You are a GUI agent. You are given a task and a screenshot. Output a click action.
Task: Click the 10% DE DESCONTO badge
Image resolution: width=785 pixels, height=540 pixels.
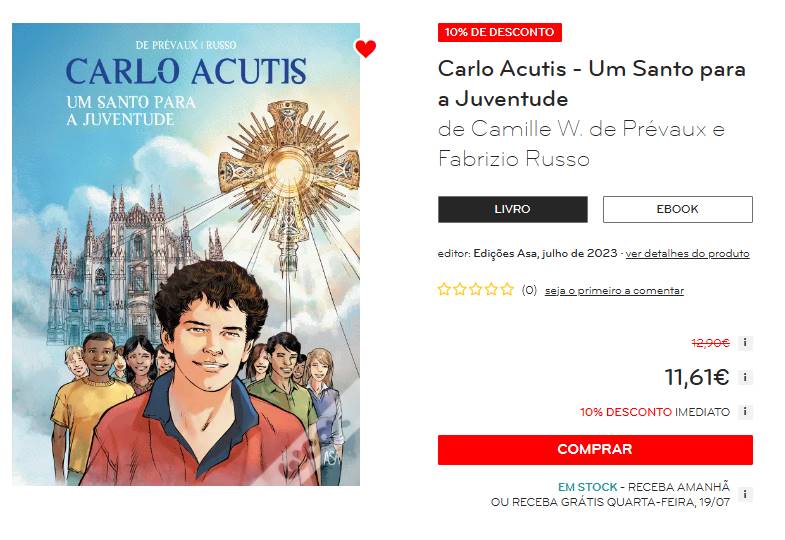pos(500,33)
